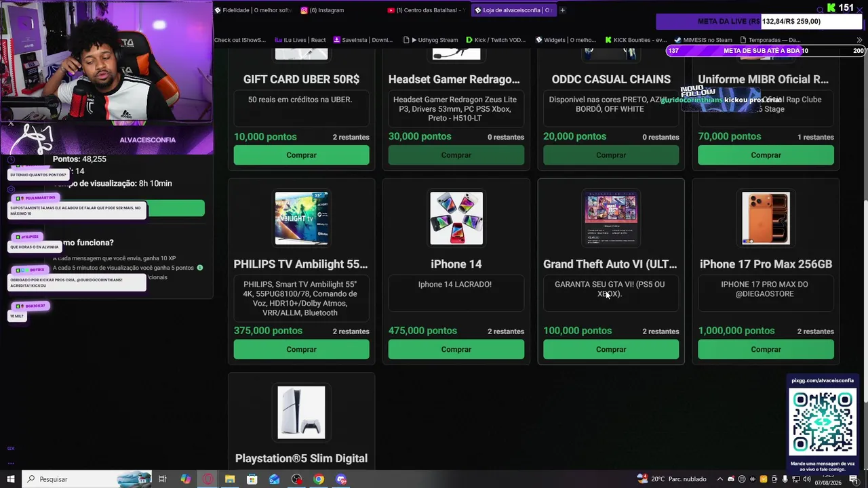The width and height of the screenshot is (868, 488).
Task: Click the iPhone 17 Pro Max image
Action: (x=766, y=218)
